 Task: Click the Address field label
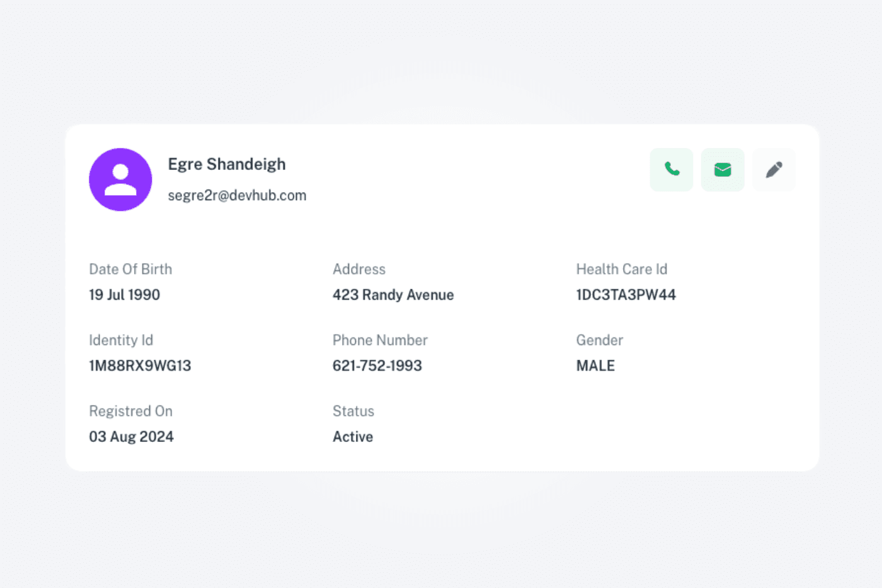tap(359, 269)
